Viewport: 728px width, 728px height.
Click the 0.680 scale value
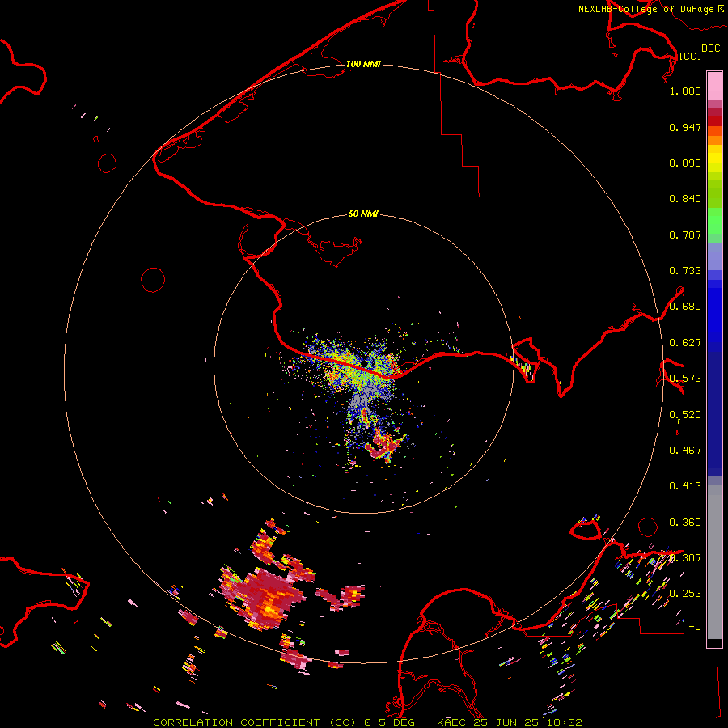pyautogui.click(x=685, y=307)
